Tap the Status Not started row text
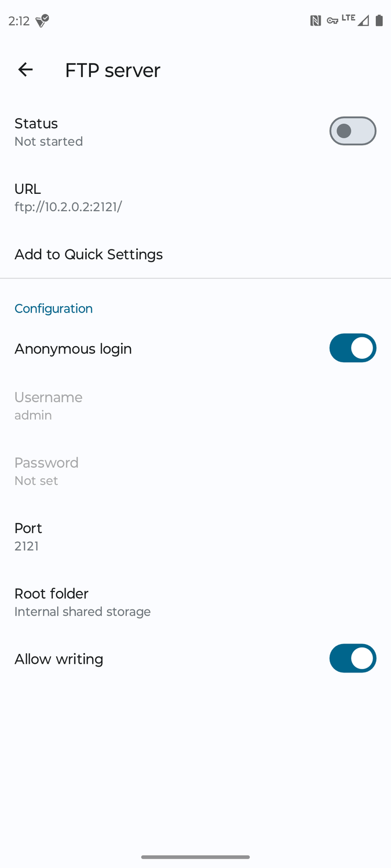 (49, 132)
